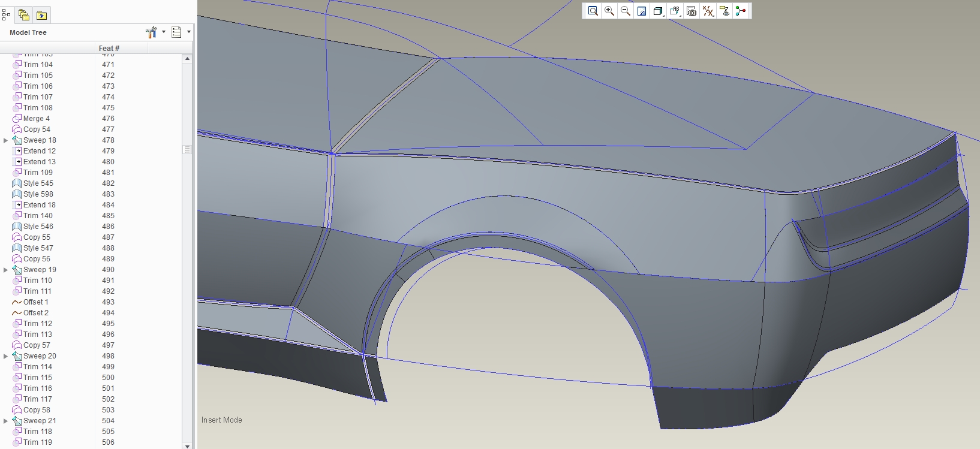Image resolution: width=980 pixels, height=449 pixels.
Task: Click the Model Tree settings hammer icon
Action: [x=151, y=32]
